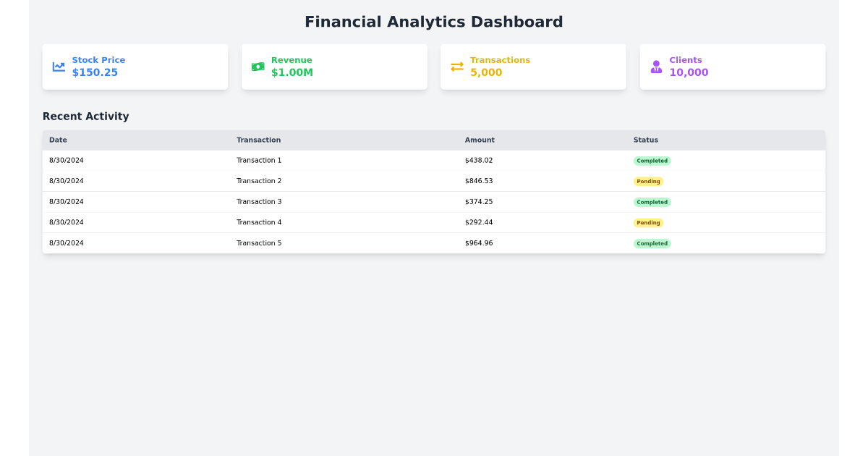The width and height of the screenshot is (868, 456).
Task: Click the dashboard title text
Action: [434, 22]
